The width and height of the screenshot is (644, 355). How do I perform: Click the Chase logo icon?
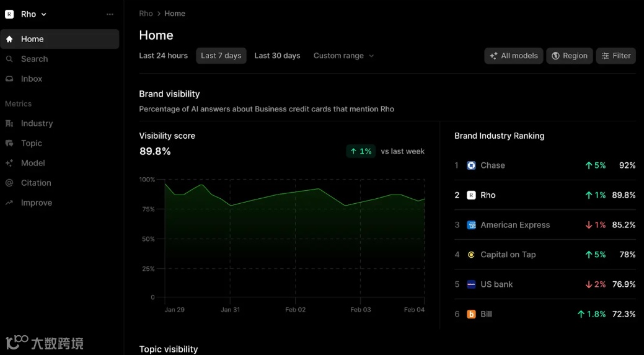pyautogui.click(x=471, y=165)
